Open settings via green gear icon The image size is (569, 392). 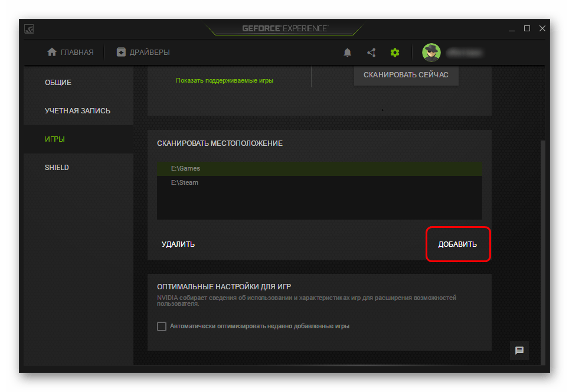tap(395, 53)
